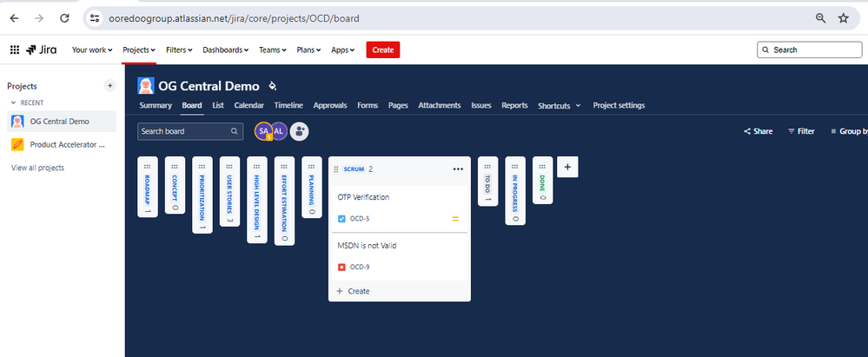Click View all projects link
Screen dimensions: 868x357
point(37,168)
